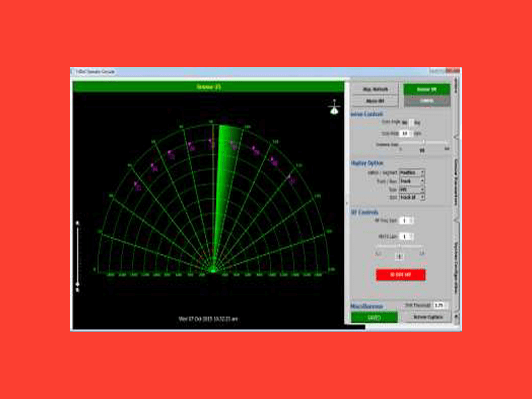Open the fourth dropdown under Display Option
This screenshot has height=399, width=532.
[x=412, y=197]
